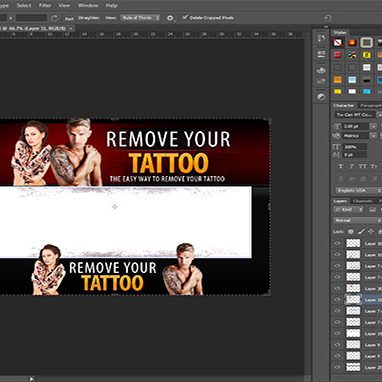
Task: Switch to the Channels tab
Action: point(363,201)
